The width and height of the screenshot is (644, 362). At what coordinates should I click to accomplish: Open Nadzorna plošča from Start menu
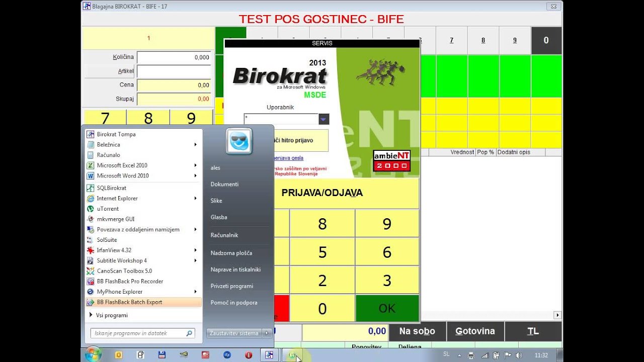click(x=231, y=253)
